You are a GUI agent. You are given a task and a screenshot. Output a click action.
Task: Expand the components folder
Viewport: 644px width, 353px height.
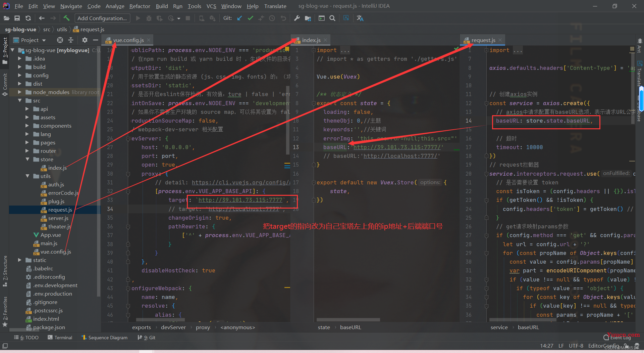pyautogui.click(x=27, y=126)
